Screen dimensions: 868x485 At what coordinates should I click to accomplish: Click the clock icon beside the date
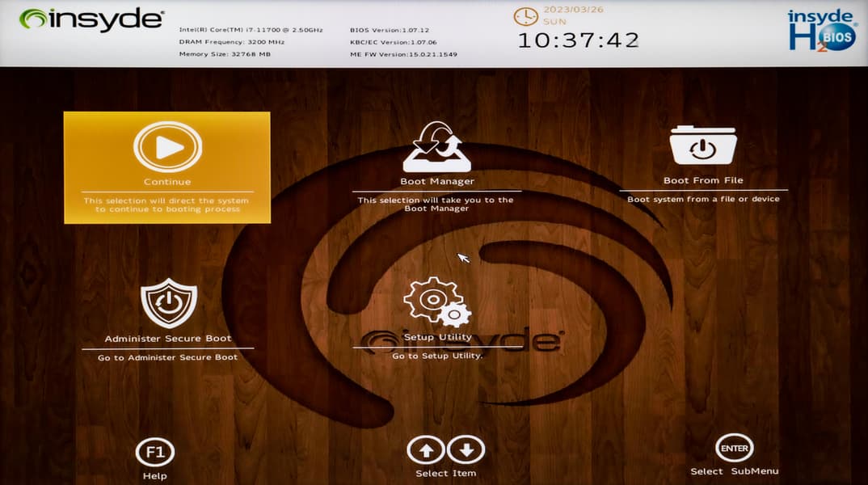pos(525,17)
